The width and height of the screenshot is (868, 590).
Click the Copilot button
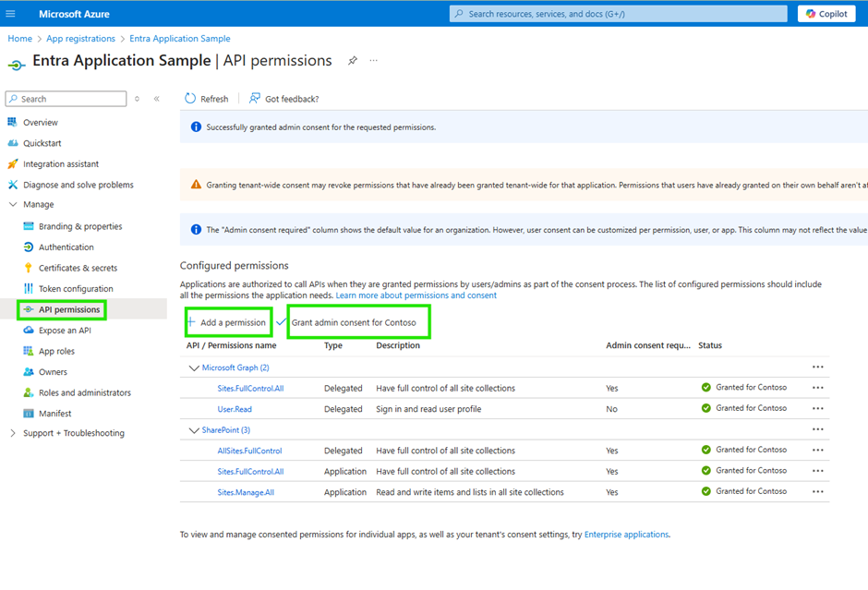pos(826,14)
